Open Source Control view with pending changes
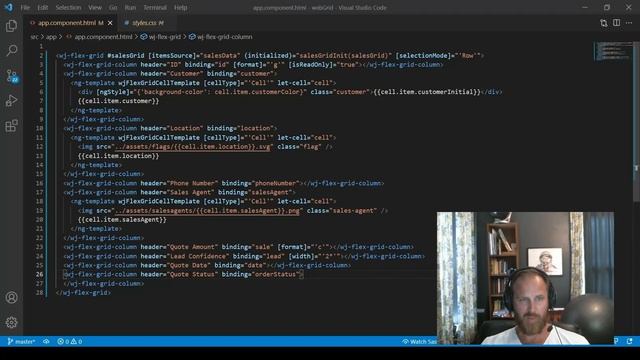Image resolution: width=640 pixels, height=360 pixels. 11,76
